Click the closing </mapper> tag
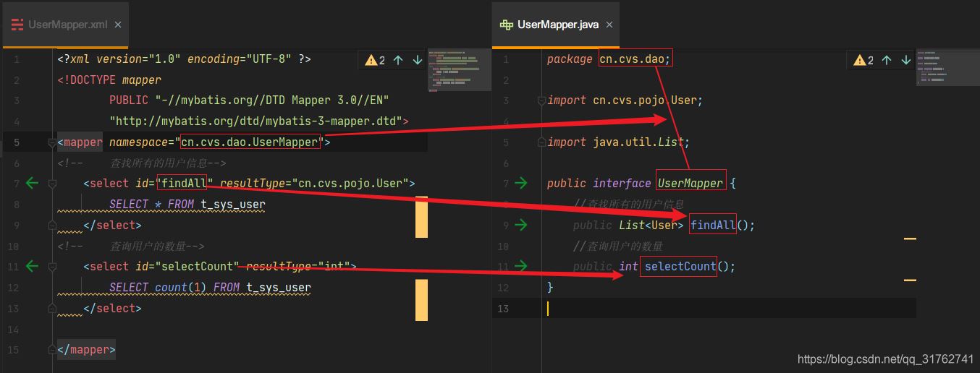This screenshot has height=373, width=980. pos(86,350)
